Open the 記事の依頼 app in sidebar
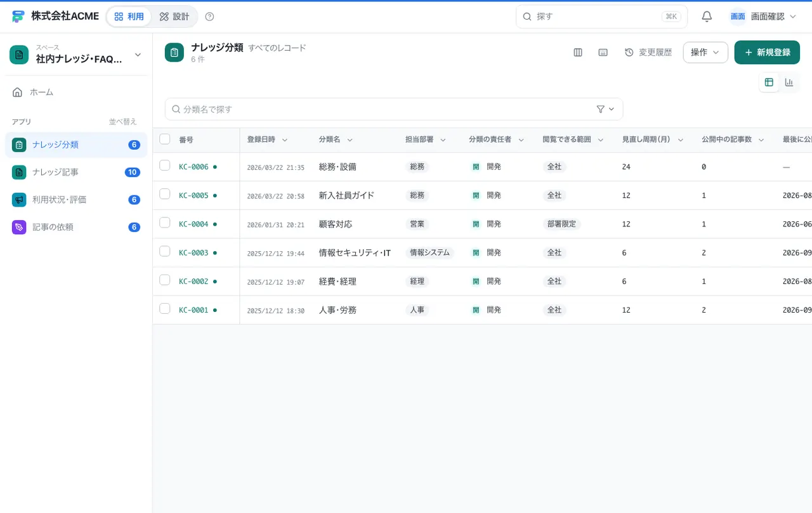812x513 pixels. [76, 227]
